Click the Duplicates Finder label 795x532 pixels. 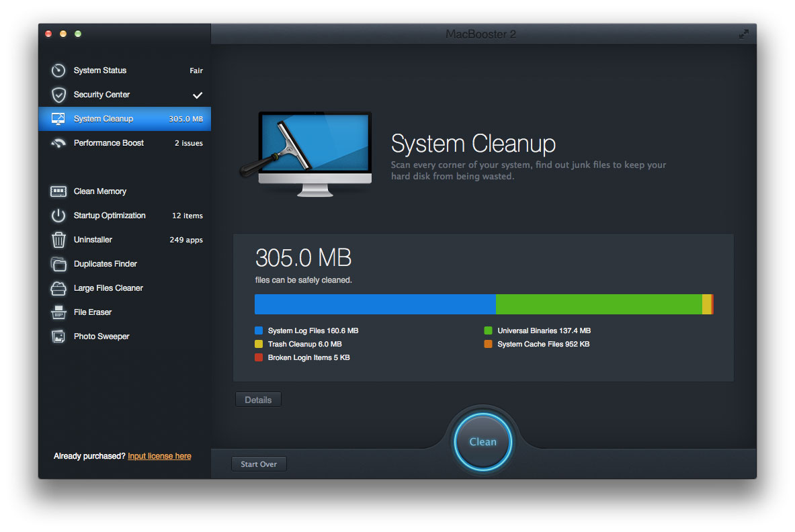tap(106, 264)
